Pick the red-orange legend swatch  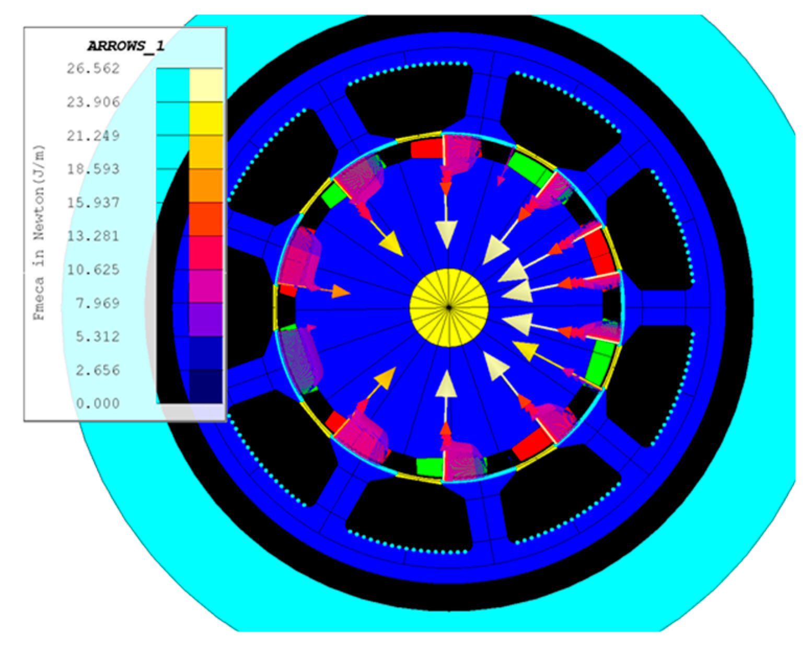pyautogui.click(x=206, y=219)
